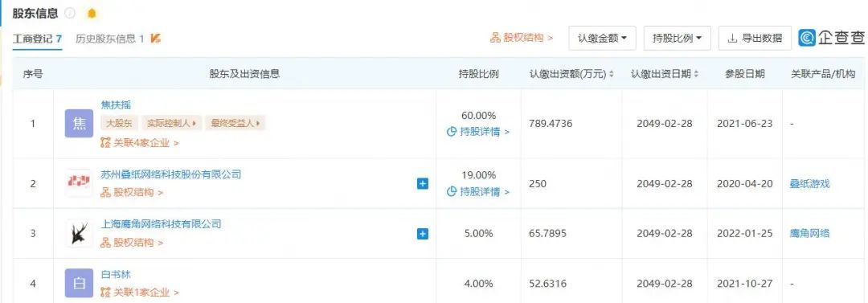Screen dimensions: 868x303
Task: Open the 认缴金额 dropdown
Action: point(602,39)
